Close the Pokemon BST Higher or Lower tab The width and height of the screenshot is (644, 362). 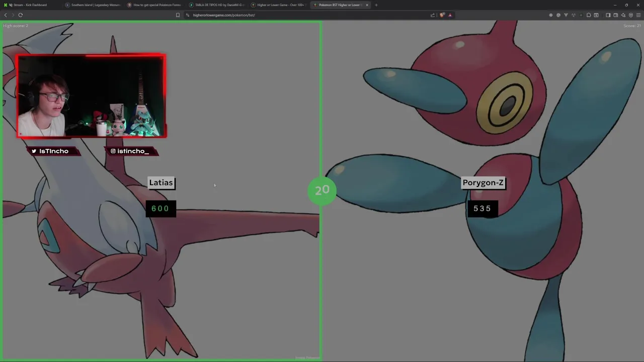[x=367, y=5]
